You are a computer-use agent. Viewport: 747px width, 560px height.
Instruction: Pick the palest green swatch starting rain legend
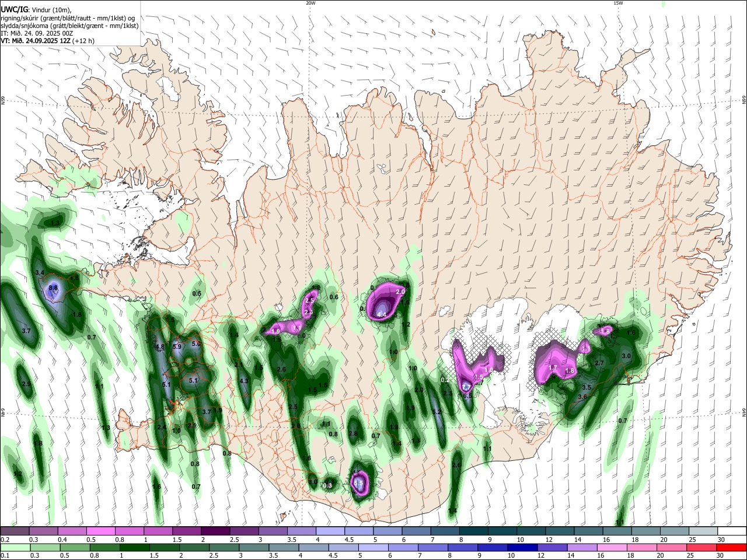[x=15, y=548]
